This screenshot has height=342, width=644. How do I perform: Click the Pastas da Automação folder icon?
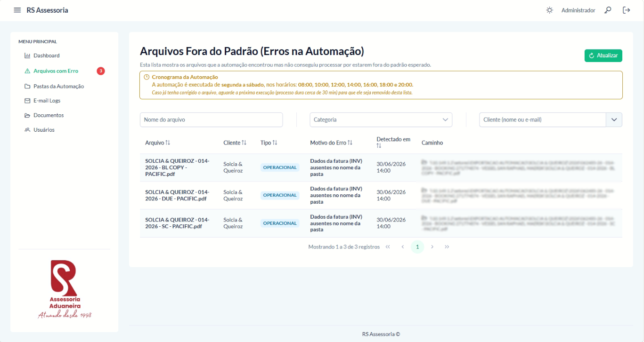click(27, 87)
